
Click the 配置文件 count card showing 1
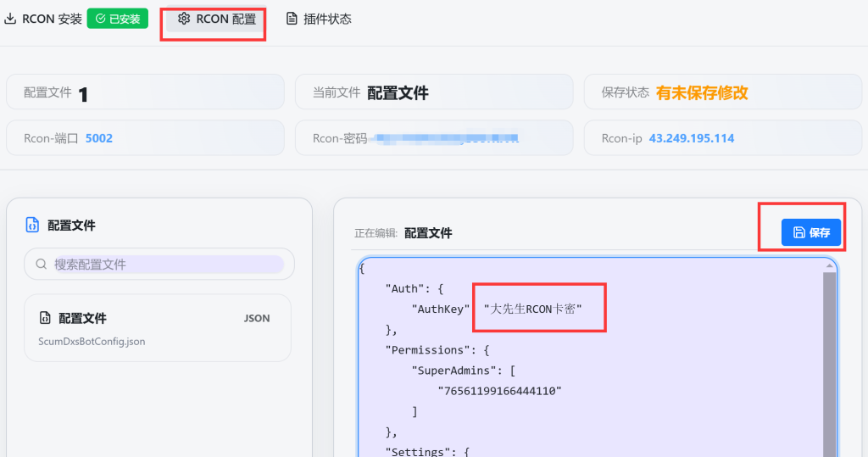145,92
